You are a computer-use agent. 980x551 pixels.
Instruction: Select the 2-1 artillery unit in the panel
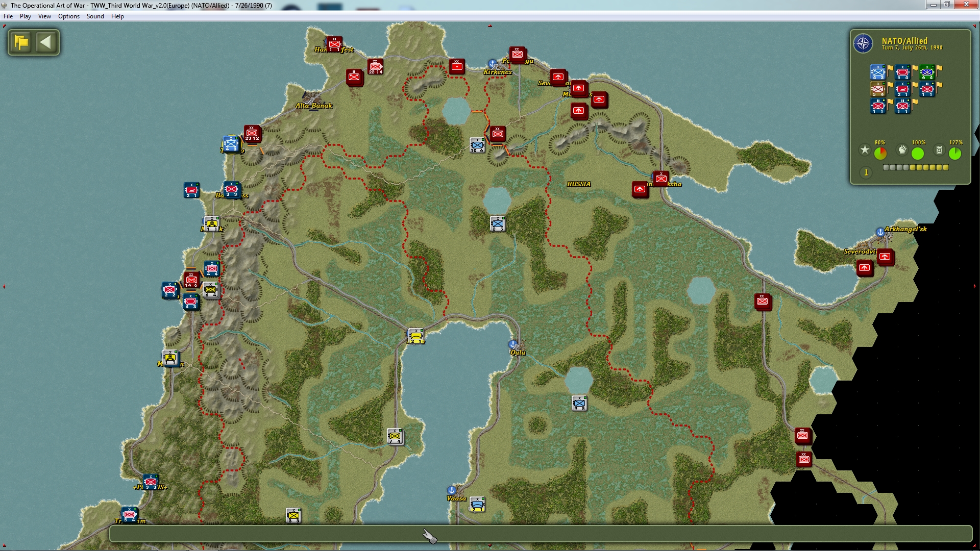point(902,89)
